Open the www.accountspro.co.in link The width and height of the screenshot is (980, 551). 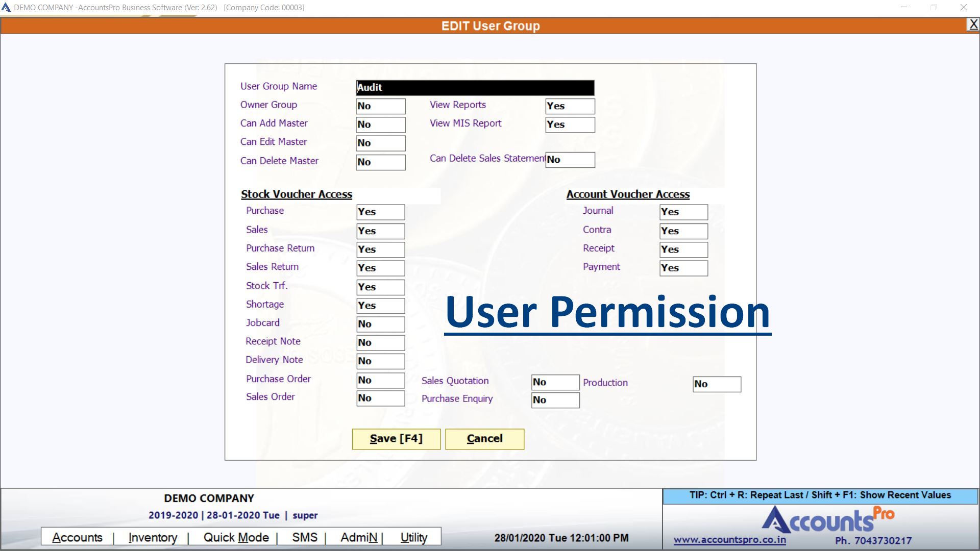729,540
